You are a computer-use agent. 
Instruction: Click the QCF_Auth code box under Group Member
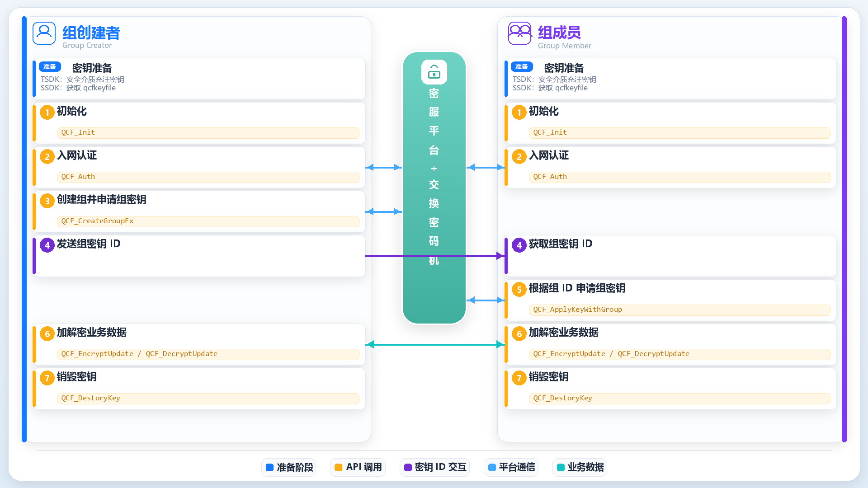tap(679, 177)
